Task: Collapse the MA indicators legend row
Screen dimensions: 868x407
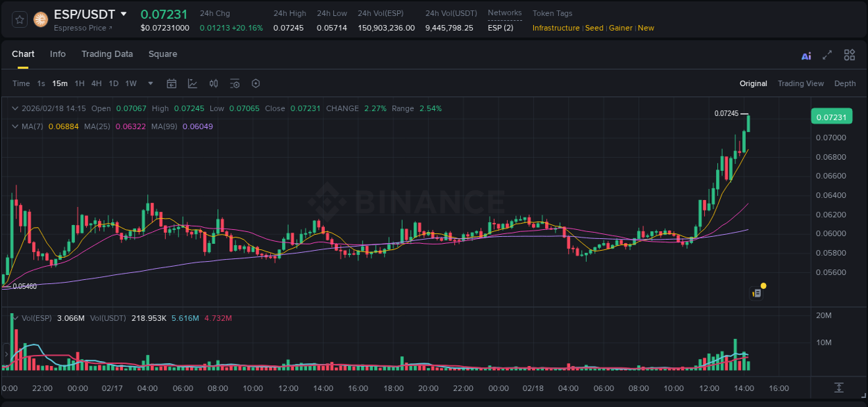Action: tap(15, 126)
